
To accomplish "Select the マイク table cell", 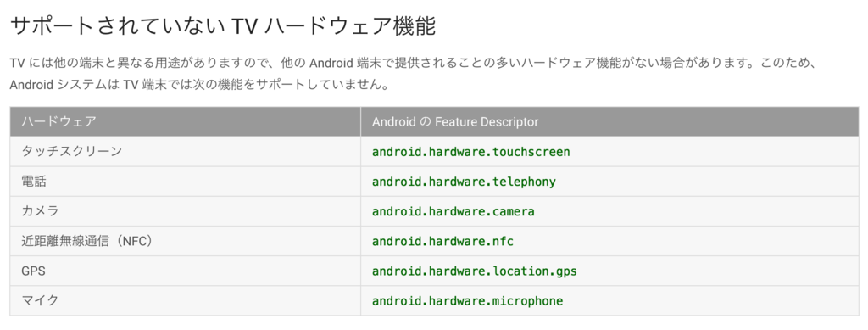I will point(186,301).
